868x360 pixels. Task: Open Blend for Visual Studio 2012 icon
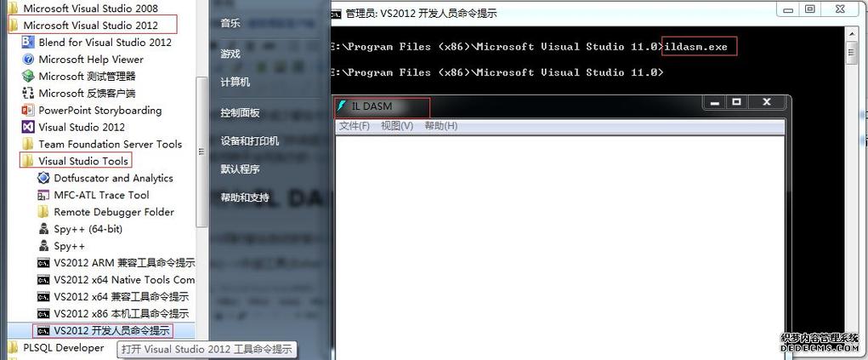pyautogui.click(x=28, y=42)
